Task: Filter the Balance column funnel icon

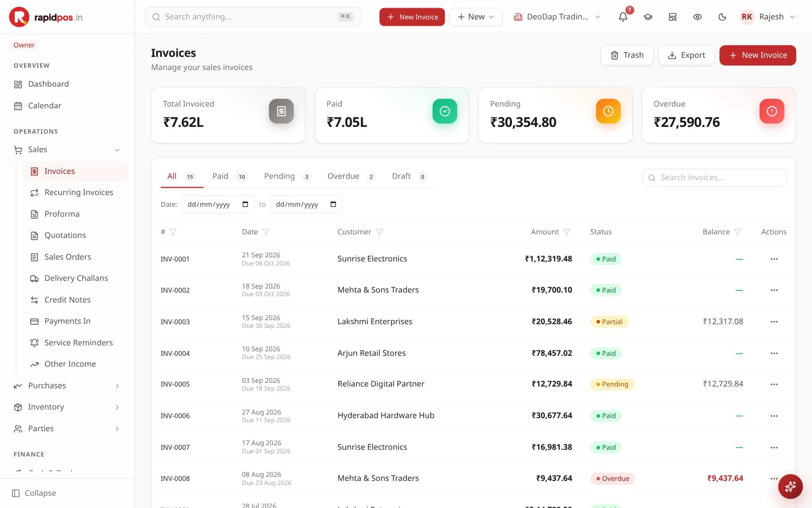Action: [738, 232]
